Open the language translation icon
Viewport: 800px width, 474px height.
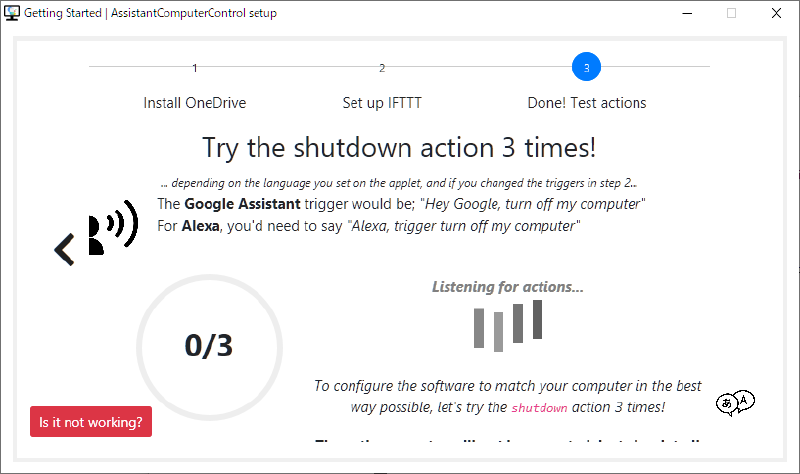pyautogui.click(x=735, y=402)
